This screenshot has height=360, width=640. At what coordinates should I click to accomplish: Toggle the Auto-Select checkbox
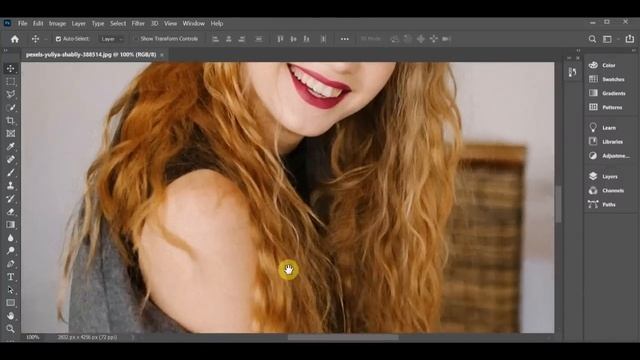coord(58,39)
